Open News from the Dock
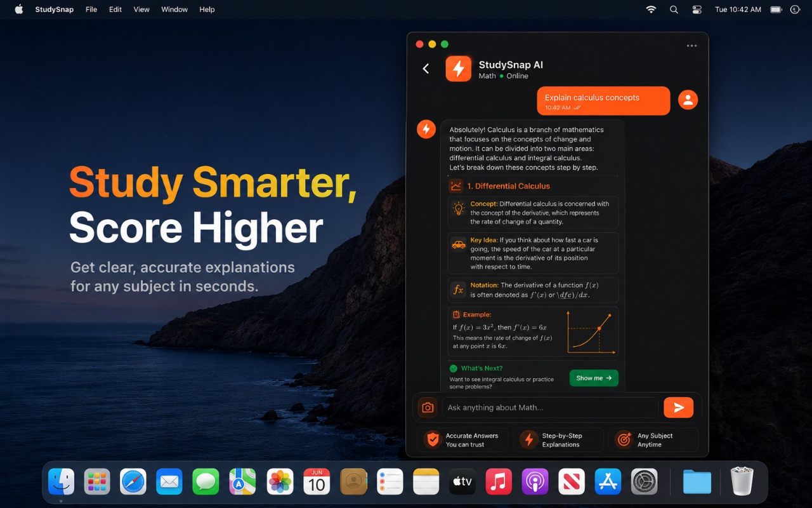This screenshot has width=812, height=508. (572, 481)
